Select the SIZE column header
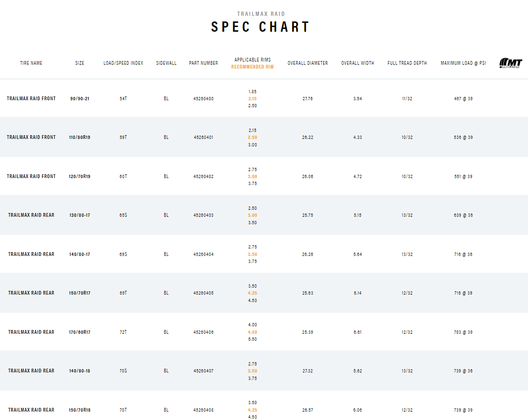 80,63
